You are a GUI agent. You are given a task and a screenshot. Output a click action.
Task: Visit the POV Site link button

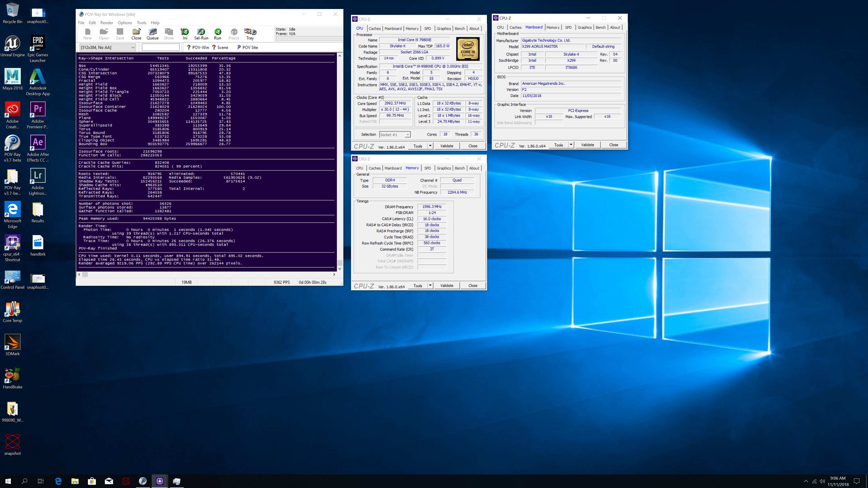click(x=247, y=47)
